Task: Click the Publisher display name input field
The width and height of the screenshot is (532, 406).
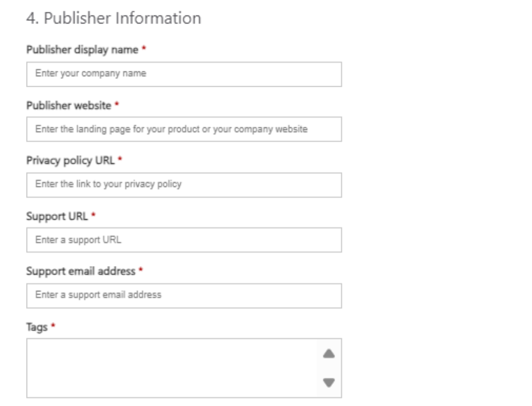Action: 184,74
